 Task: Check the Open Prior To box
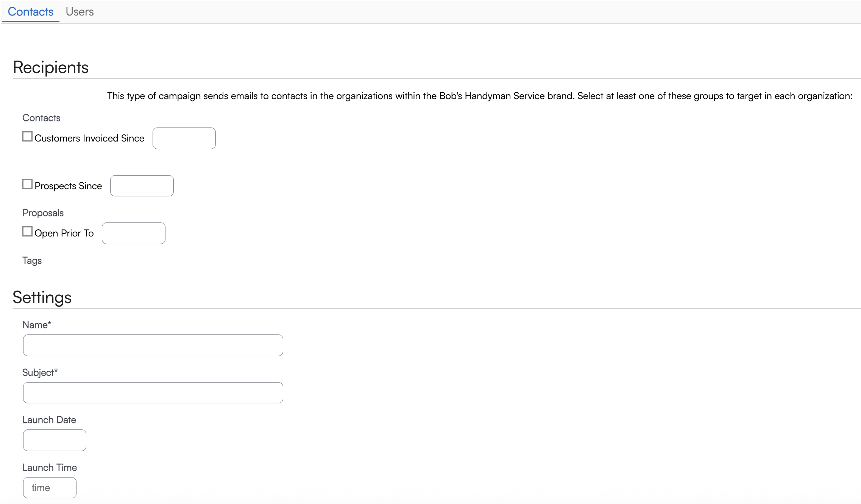click(27, 232)
